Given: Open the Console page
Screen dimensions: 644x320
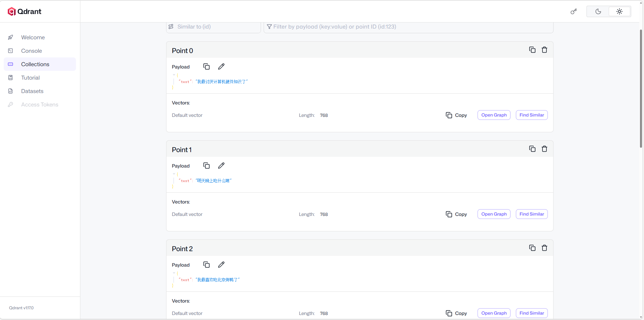Looking at the screenshot, I should point(32,51).
